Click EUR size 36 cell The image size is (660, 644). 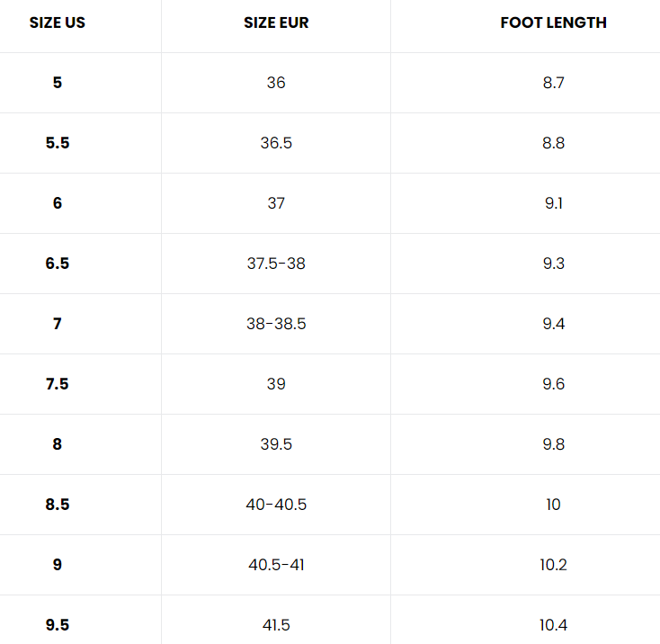click(x=276, y=83)
